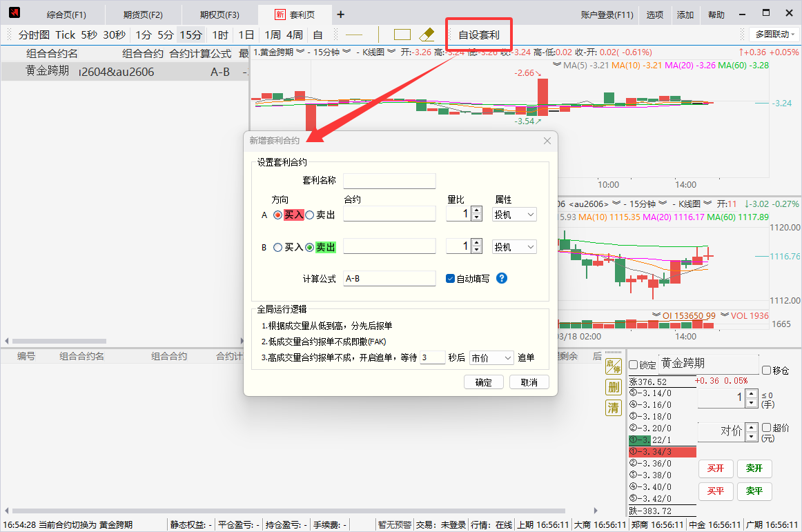Click the blue help question mark icon
The height and width of the screenshot is (532, 802).
point(502,278)
